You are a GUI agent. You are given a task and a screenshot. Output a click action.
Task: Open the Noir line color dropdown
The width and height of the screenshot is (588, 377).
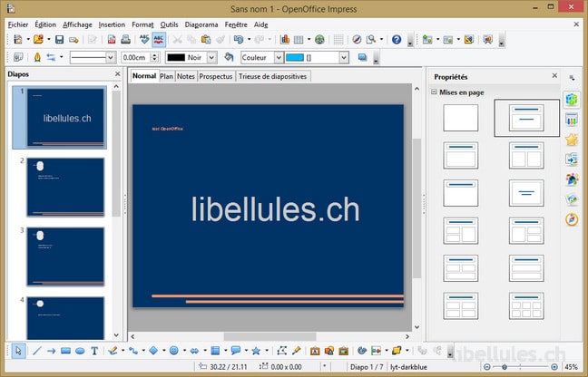click(x=211, y=58)
